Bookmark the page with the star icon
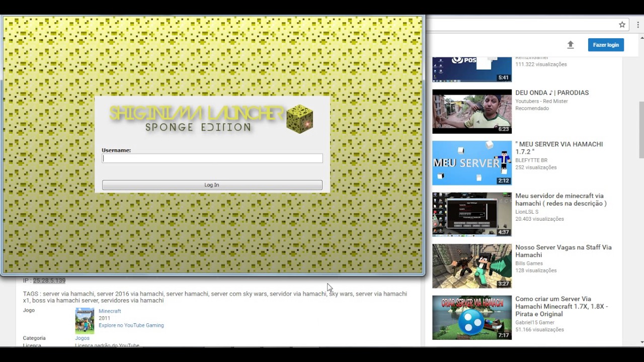 click(x=622, y=25)
